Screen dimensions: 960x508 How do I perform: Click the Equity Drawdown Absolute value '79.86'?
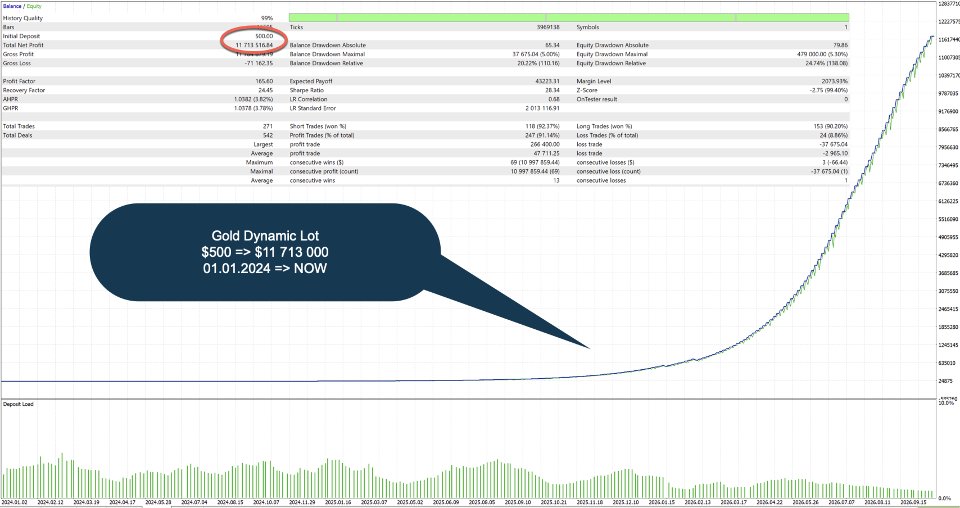click(x=841, y=45)
